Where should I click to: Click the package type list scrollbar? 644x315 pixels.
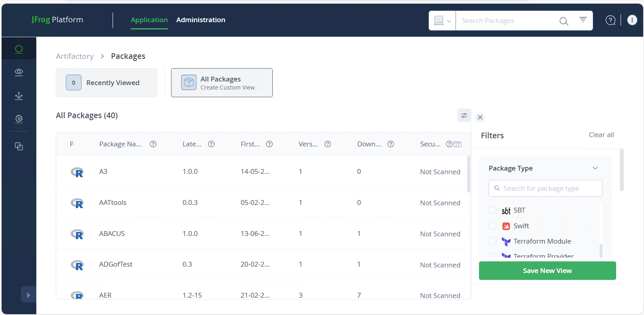(601, 250)
